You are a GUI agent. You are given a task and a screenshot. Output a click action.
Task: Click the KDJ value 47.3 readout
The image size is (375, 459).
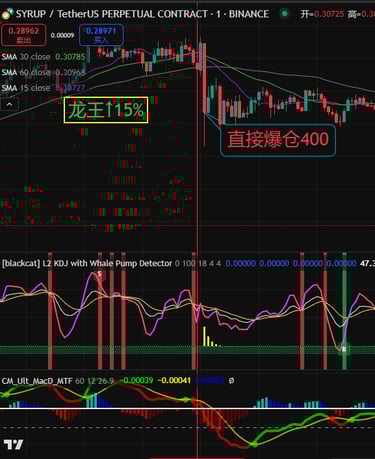coord(367,263)
